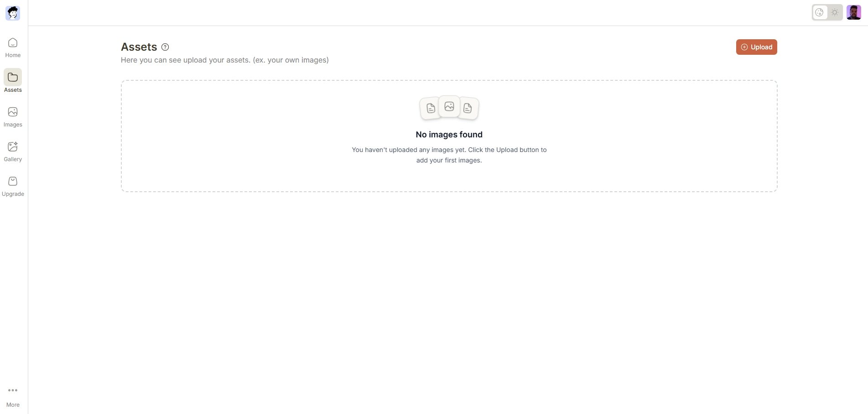Expand the More menu's three dots
This screenshot has height=414, width=868.
(x=13, y=390)
